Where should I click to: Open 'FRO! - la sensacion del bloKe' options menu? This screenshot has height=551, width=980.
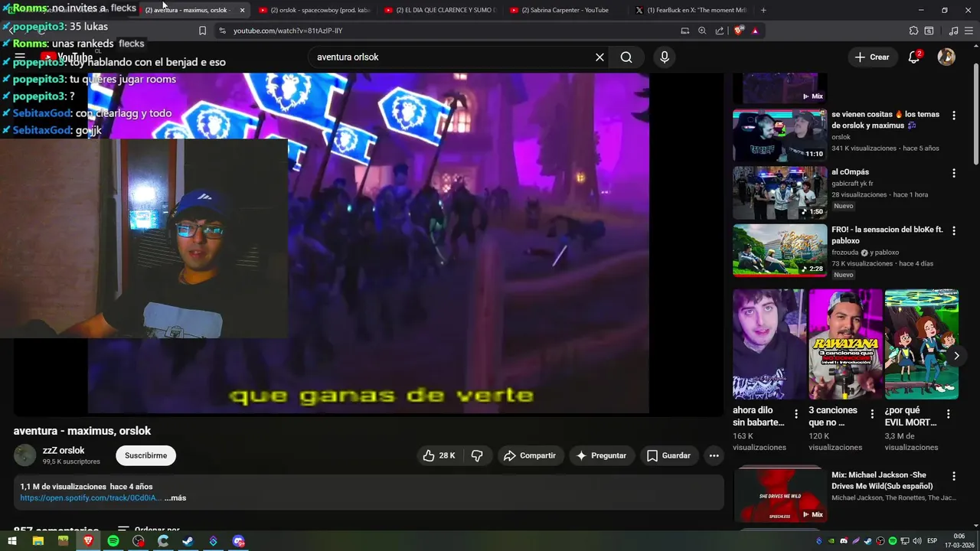(x=954, y=230)
